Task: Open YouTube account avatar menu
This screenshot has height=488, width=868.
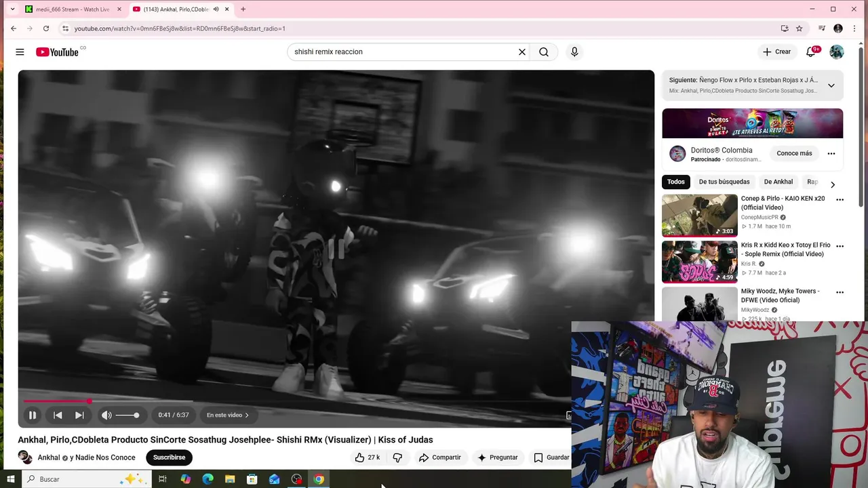Action: pos(837,52)
